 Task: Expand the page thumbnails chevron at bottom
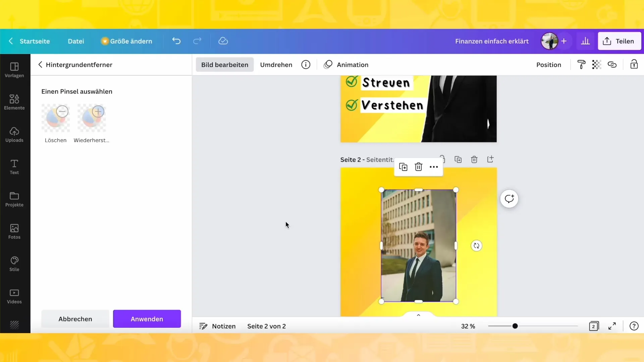tap(418, 315)
